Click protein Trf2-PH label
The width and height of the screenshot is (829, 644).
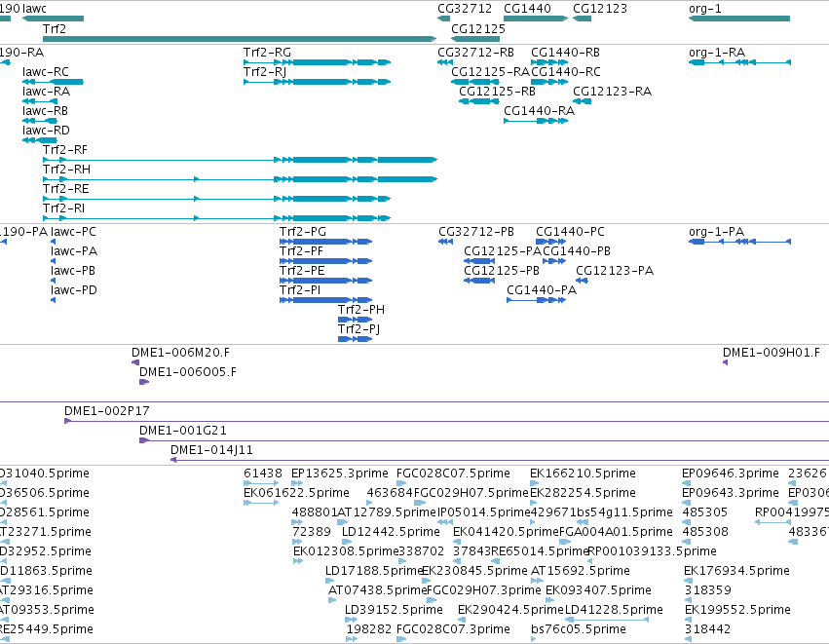tap(361, 310)
